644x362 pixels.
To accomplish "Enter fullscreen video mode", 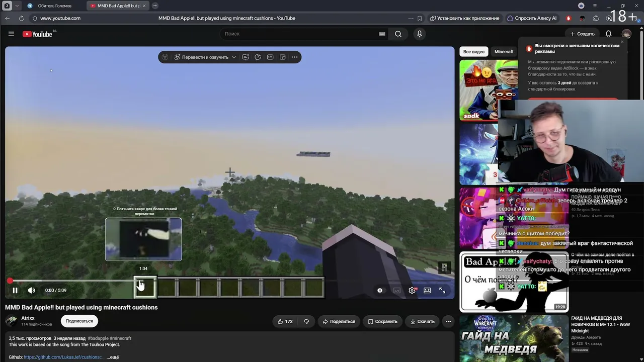I will (442, 290).
